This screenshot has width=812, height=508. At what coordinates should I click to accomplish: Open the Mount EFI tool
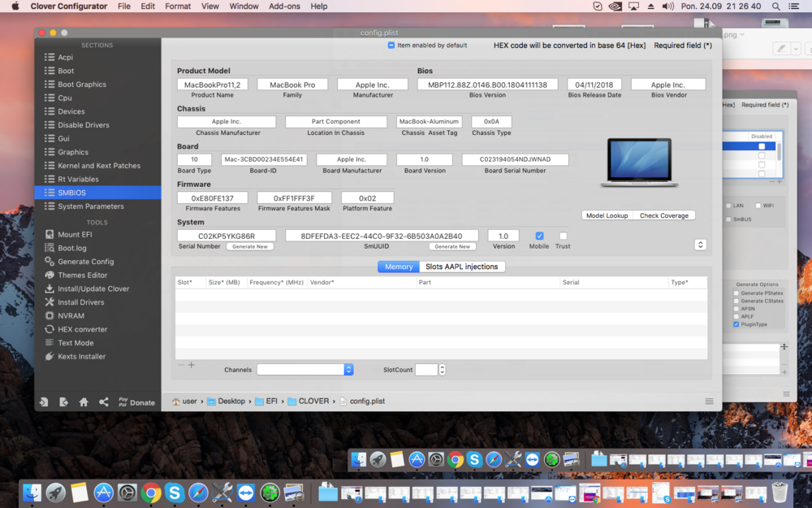coord(74,234)
